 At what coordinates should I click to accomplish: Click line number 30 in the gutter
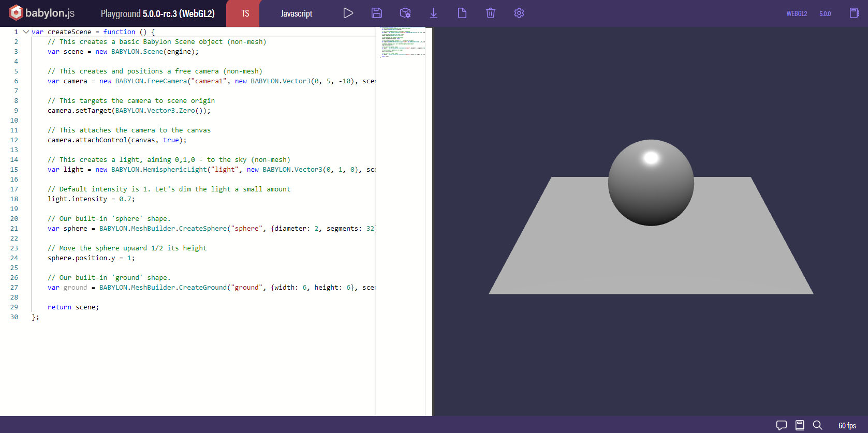[x=14, y=317]
